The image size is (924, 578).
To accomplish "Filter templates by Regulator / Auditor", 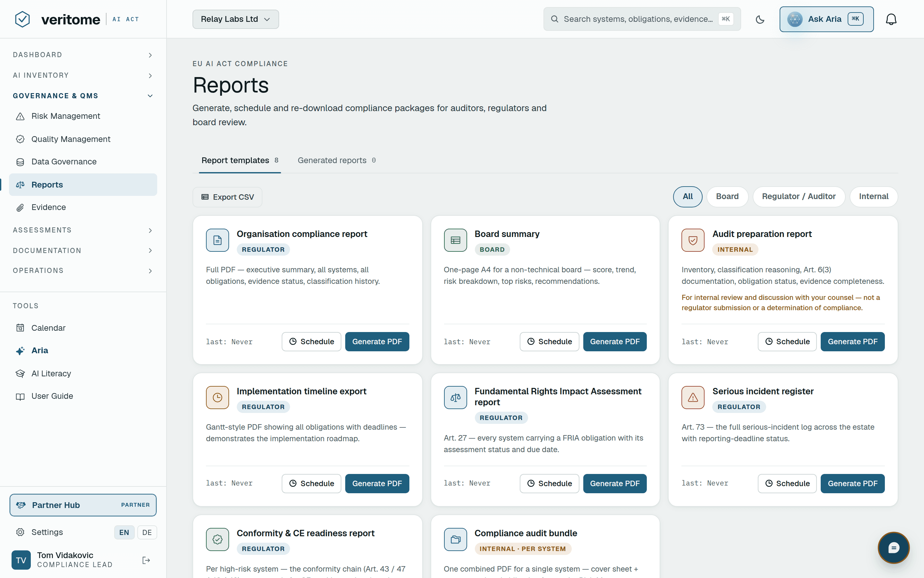I will coord(798,197).
